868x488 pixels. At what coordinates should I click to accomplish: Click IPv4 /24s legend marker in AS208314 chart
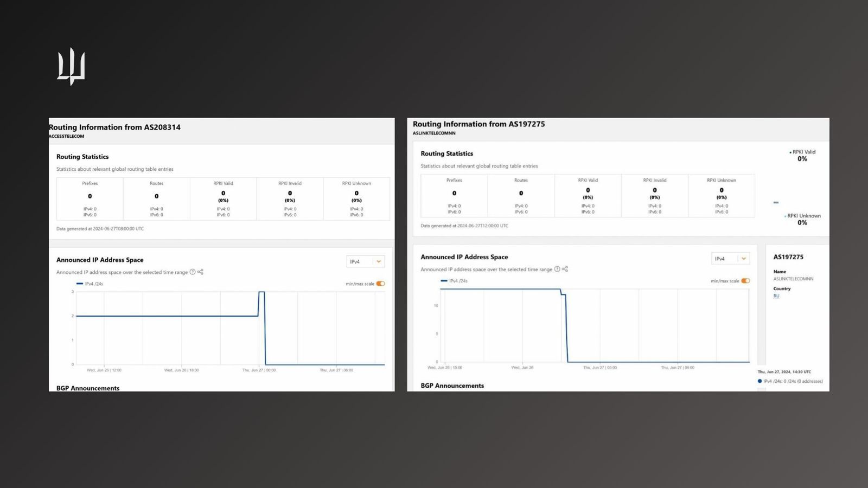point(80,284)
